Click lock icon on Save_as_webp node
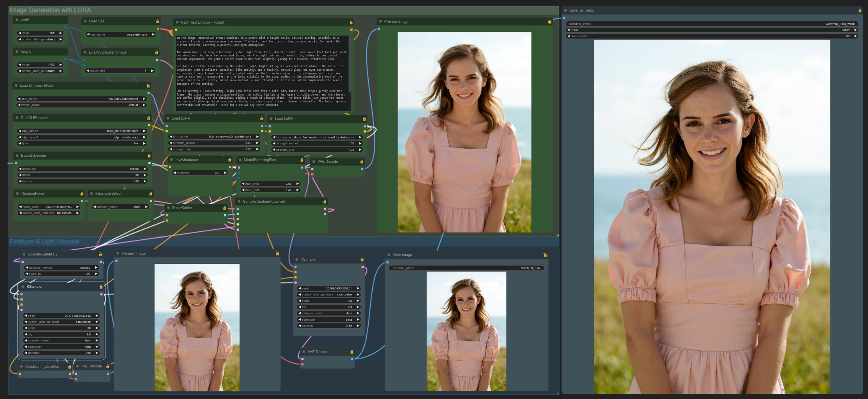This screenshot has height=399, width=868. pyautogui.click(x=860, y=10)
